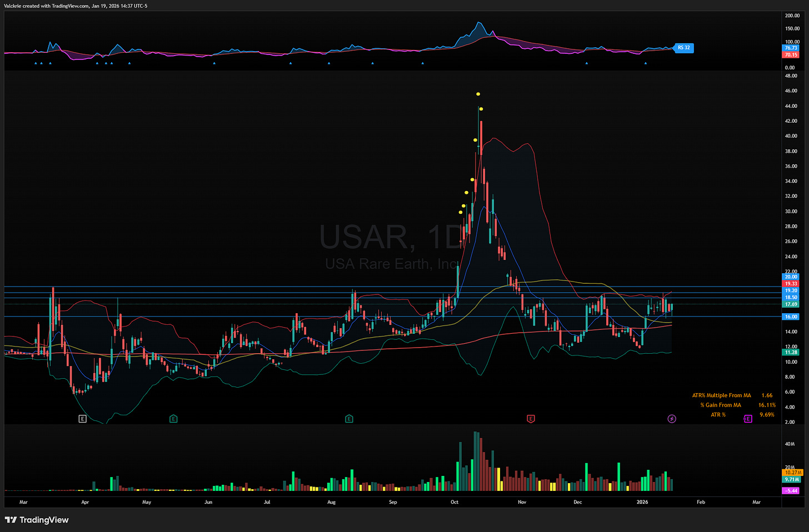The height and width of the screenshot is (532, 809).
Task: Click the gray earnings E marker
Action: click(82, 419)
